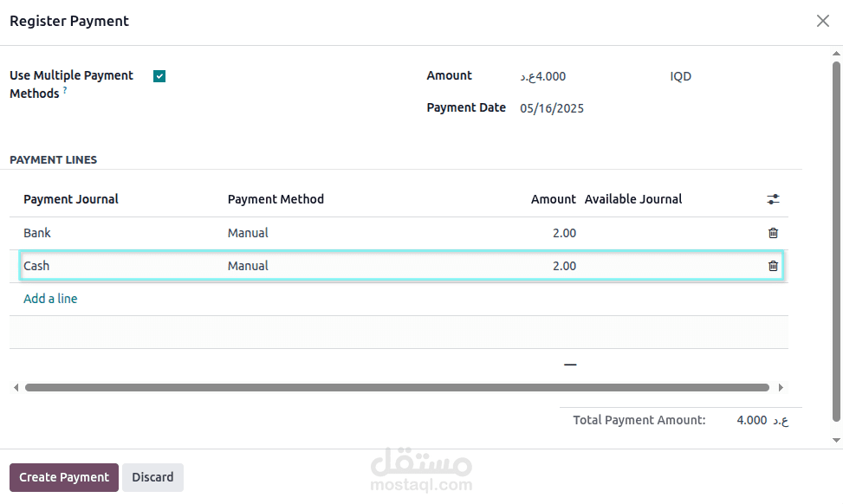This screenshot has width=843, height=504.
Task: Click Create Payment button
Action: pyautogui.click(x=64, y=477)
